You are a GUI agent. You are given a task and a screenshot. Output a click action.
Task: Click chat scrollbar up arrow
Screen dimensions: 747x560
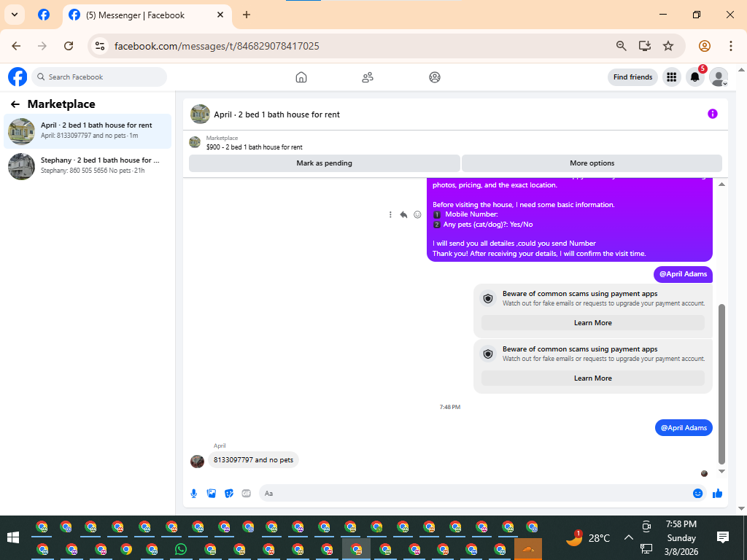click(721, 184)
